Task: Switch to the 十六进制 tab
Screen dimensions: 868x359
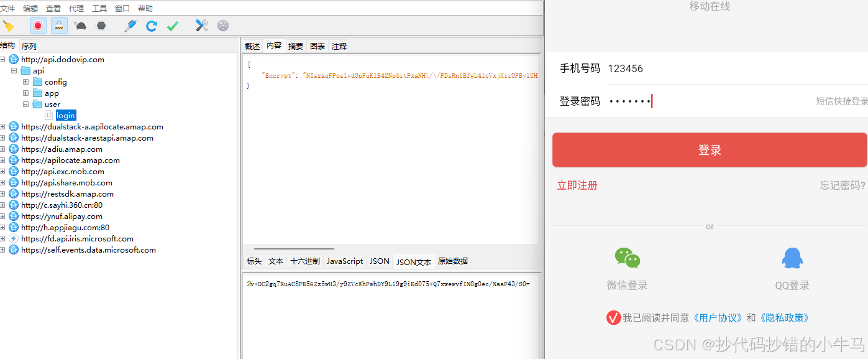Action: (304, 261)
